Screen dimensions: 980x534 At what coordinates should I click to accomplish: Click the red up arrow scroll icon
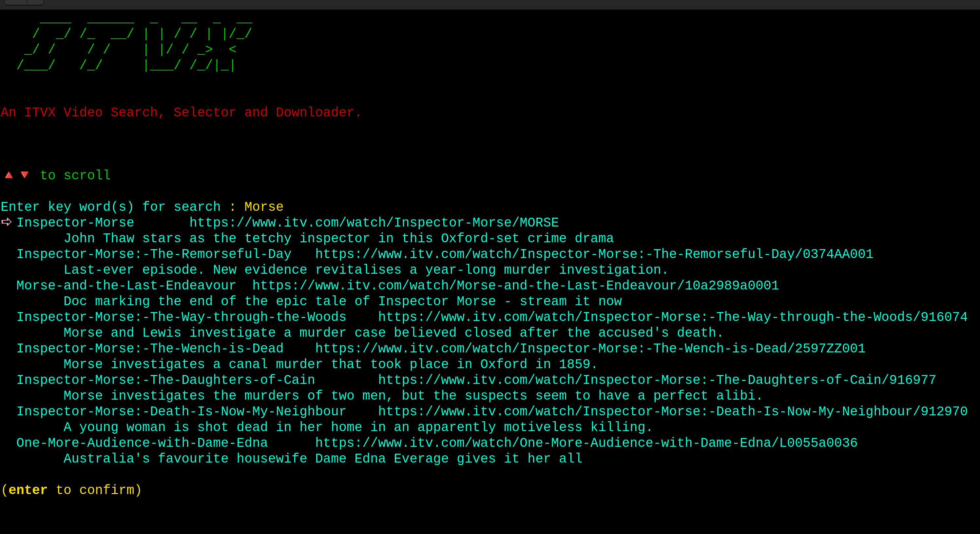tap(9, 175)
